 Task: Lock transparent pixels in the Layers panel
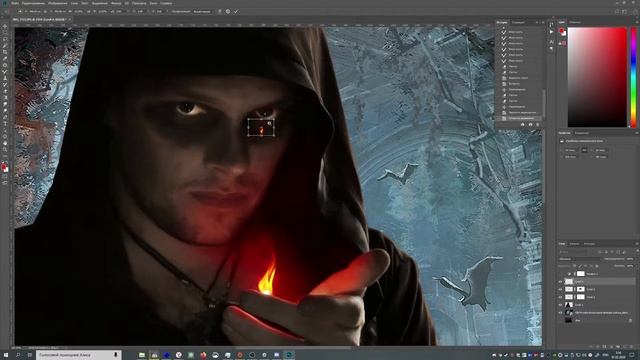[574, 266]
